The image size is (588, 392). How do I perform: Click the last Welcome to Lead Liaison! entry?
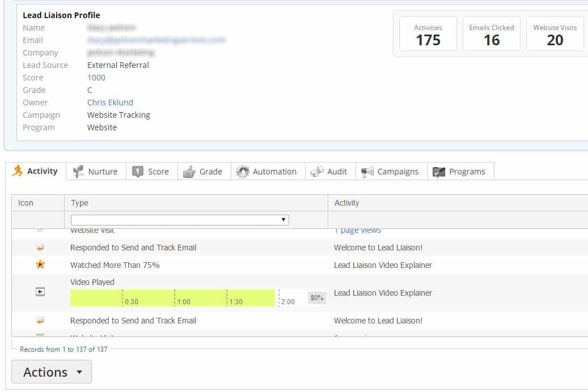click(x=378, y=321)
